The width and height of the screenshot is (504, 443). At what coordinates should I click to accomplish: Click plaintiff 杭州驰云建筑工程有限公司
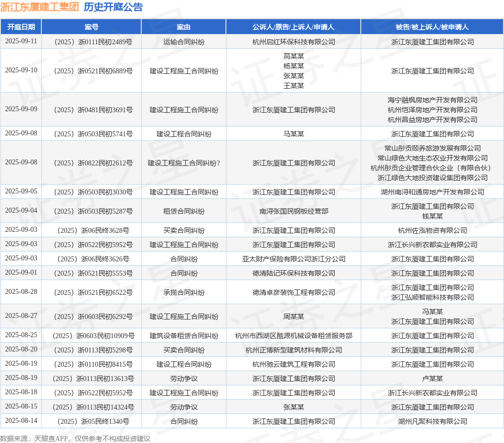pyautogui.click(x=294, y=364)
